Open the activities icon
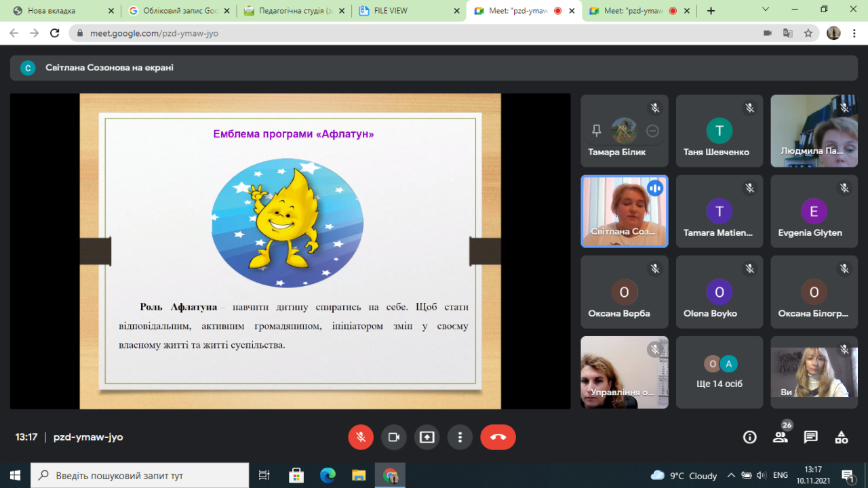The width and height of the screenshot is (868, 488). coord(842,437)
